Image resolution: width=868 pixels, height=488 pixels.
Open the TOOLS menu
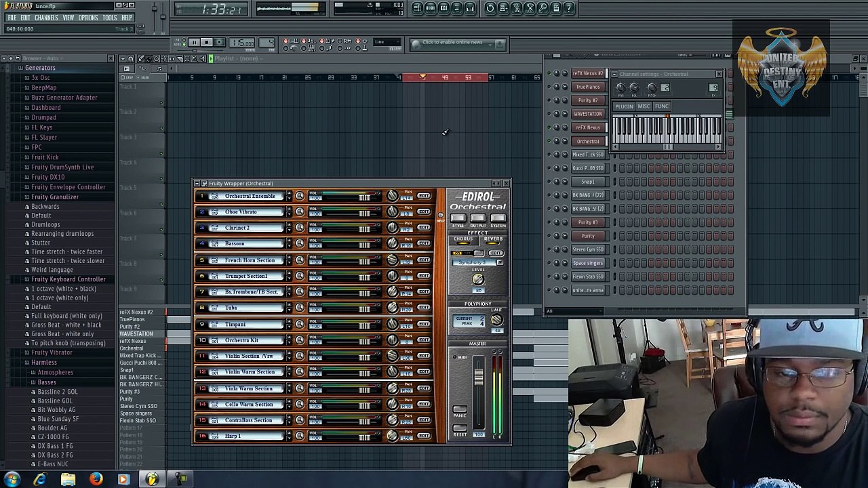(x=110, y=18)
